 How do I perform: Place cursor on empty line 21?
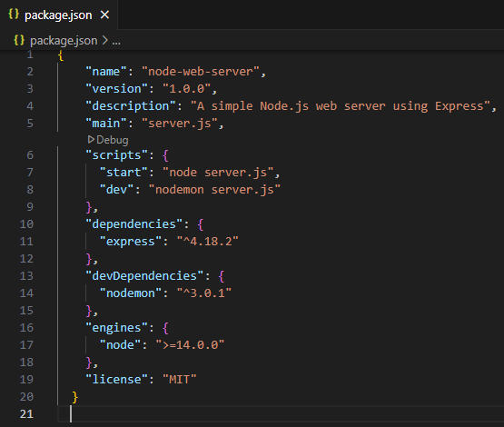pos(280,414)
